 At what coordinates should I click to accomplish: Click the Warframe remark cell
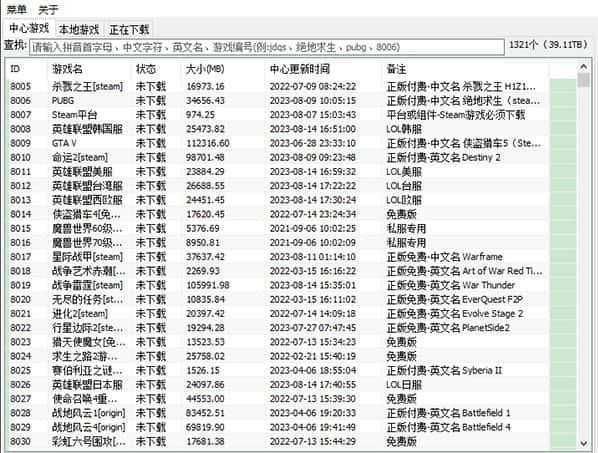pos(445,257)
